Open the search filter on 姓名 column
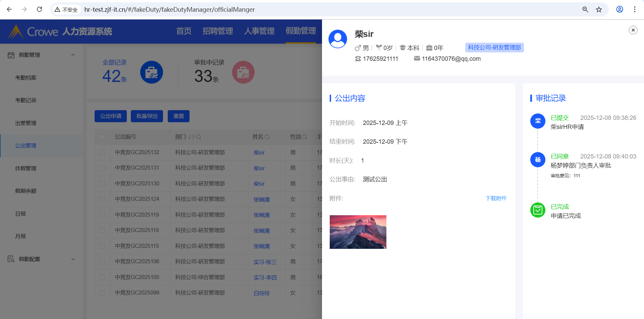The image size is (644, 319). pyautogui.click(x=267, y=137)
